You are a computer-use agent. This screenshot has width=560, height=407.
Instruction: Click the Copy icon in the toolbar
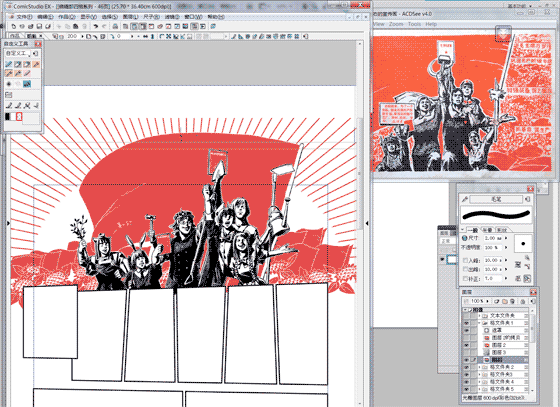67,26
